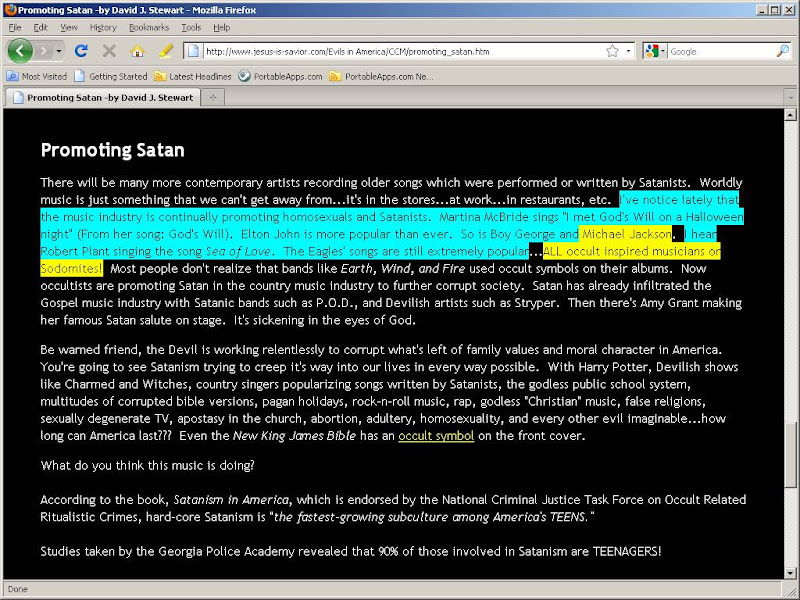Open the Bookmarks menu

pos(148,28)
